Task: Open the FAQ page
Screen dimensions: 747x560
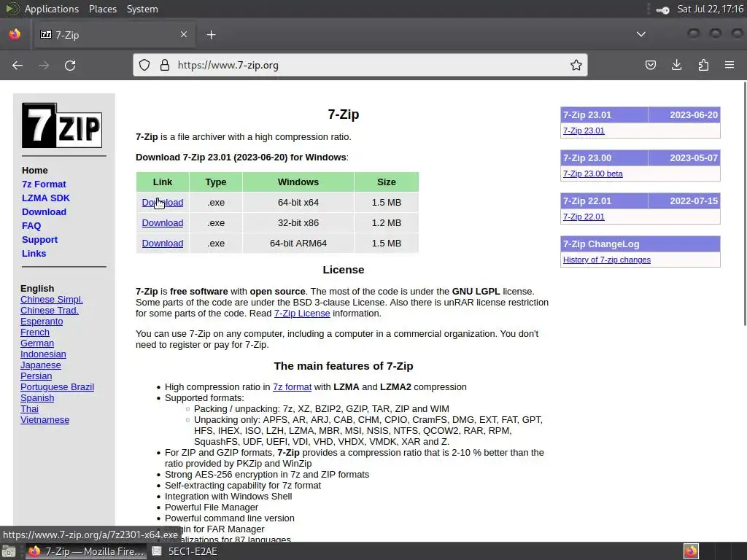Action: tap(31, 226)
